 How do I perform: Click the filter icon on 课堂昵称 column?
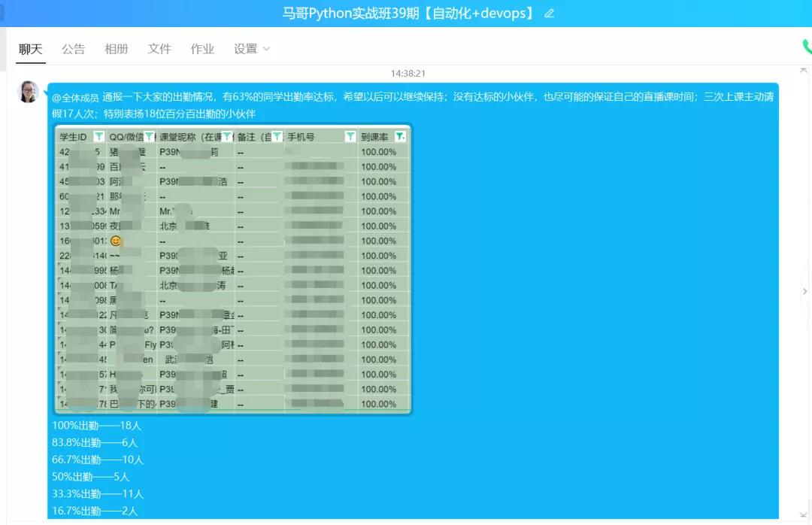pyautogui.click(x=227, y=136)
